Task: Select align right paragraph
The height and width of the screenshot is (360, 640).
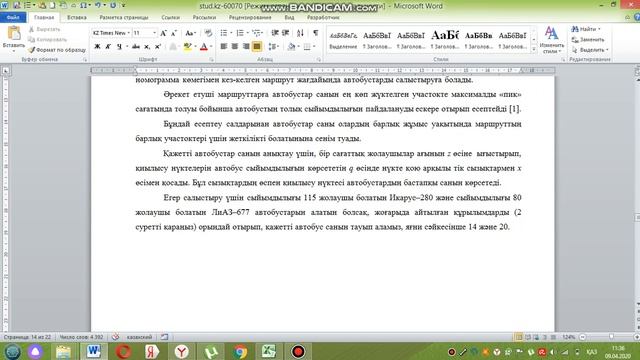Action: (x=246, y=47)
